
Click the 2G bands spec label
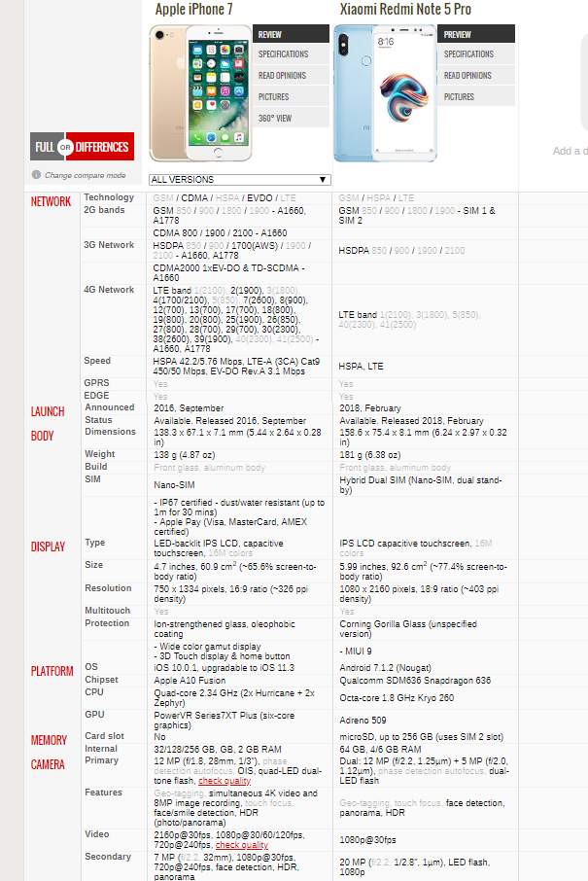(x=104, y=210)
